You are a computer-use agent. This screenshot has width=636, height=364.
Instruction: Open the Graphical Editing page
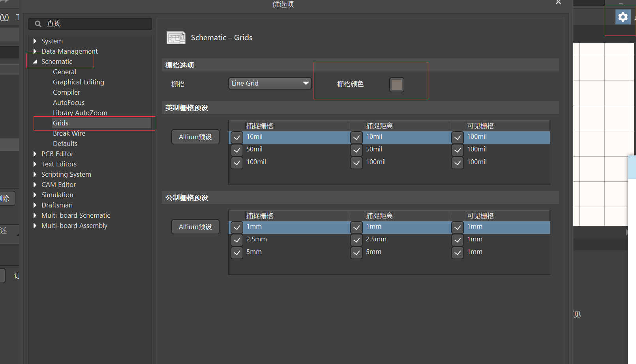pos(79,82)
